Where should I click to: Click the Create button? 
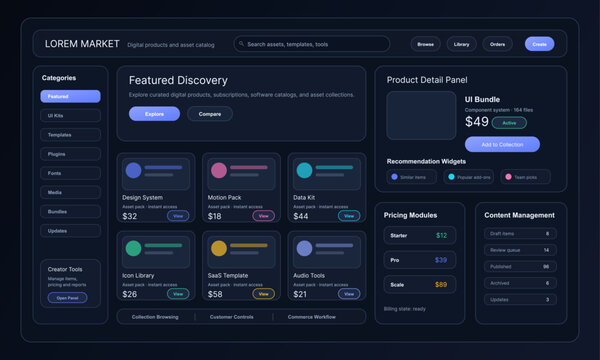(540, 44)
